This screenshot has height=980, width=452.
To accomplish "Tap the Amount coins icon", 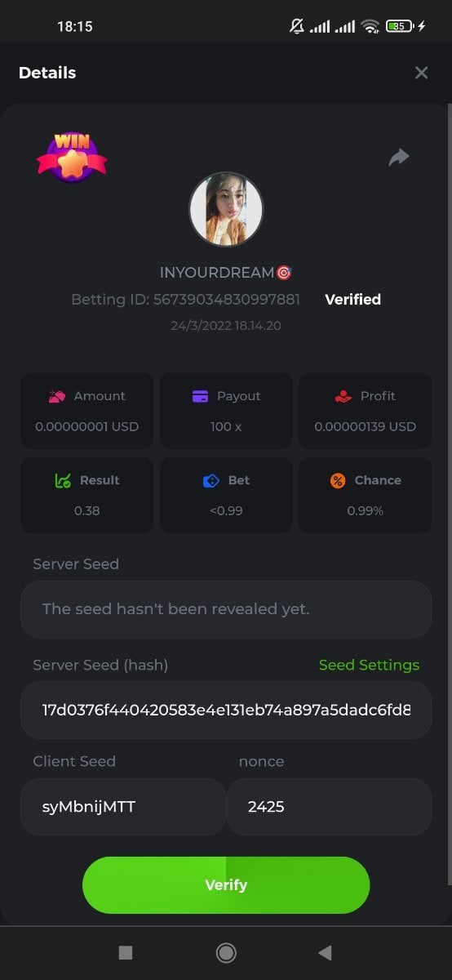I will point(57,396).
